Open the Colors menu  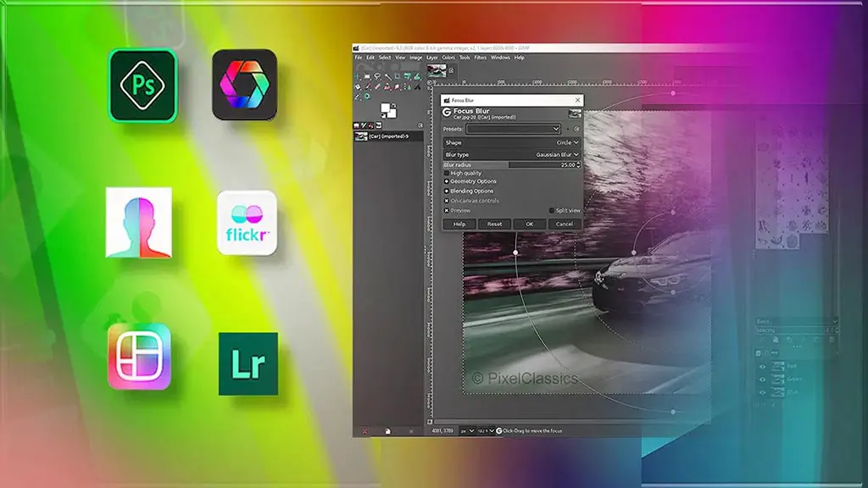click(x=448, y=58)
